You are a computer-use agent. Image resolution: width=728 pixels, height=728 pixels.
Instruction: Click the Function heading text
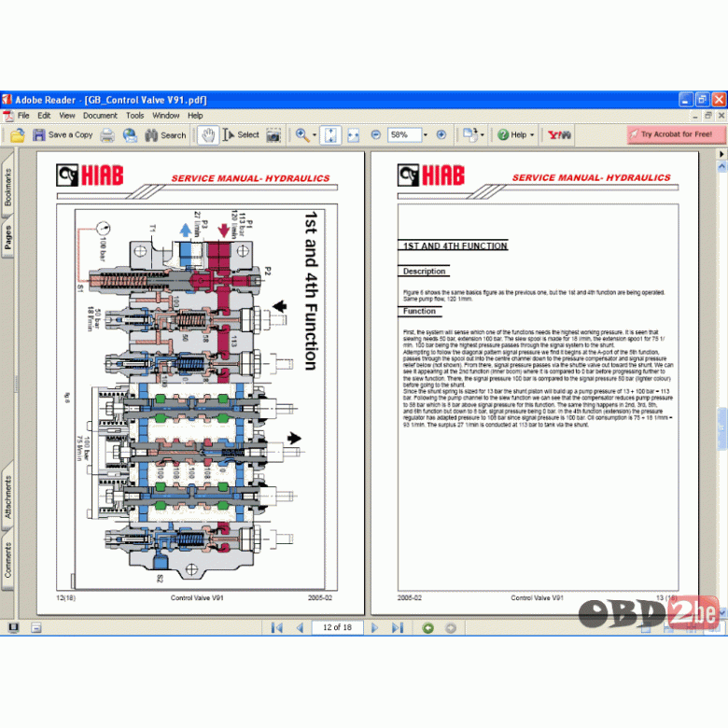tap(419, 311)
